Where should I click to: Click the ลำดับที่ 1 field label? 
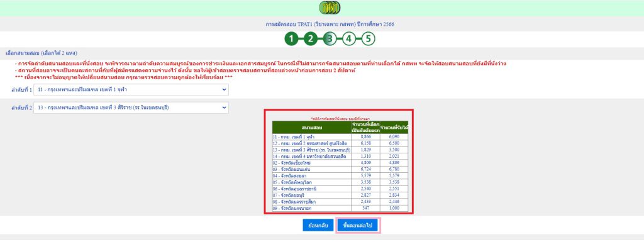pos(21,90)
